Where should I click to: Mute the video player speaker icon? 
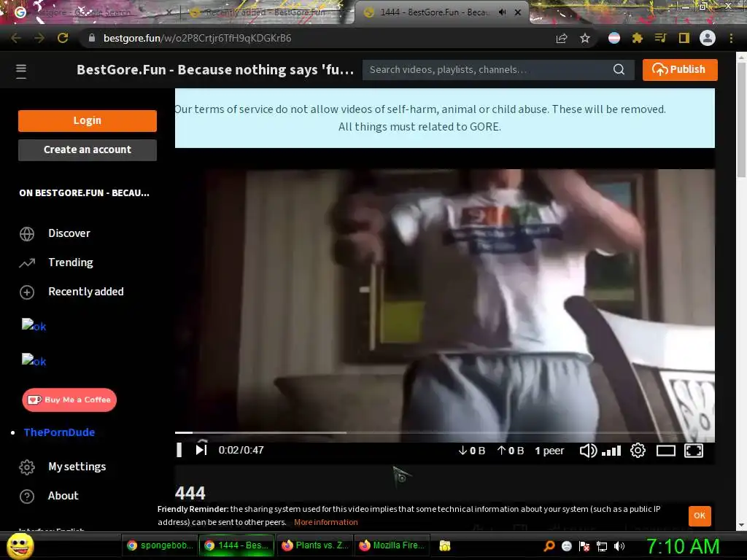[588, 451]
